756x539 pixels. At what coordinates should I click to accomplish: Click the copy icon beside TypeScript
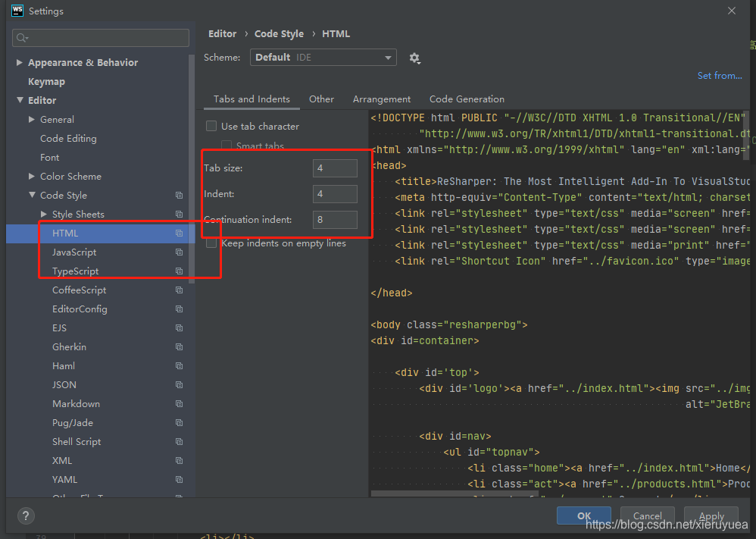pyautogui.click(x=179, y=271)
